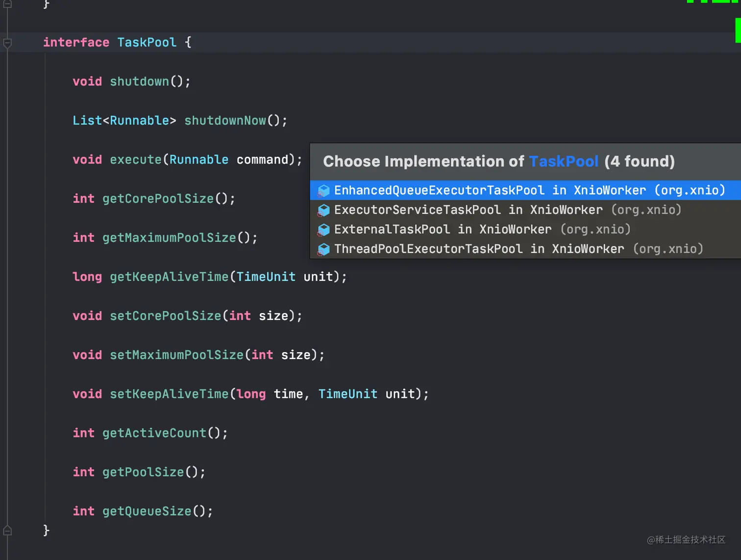Viewport: 741px width, 560px height.
Task: Click the getCorePoolSize method name
Action: click(158, 198)
